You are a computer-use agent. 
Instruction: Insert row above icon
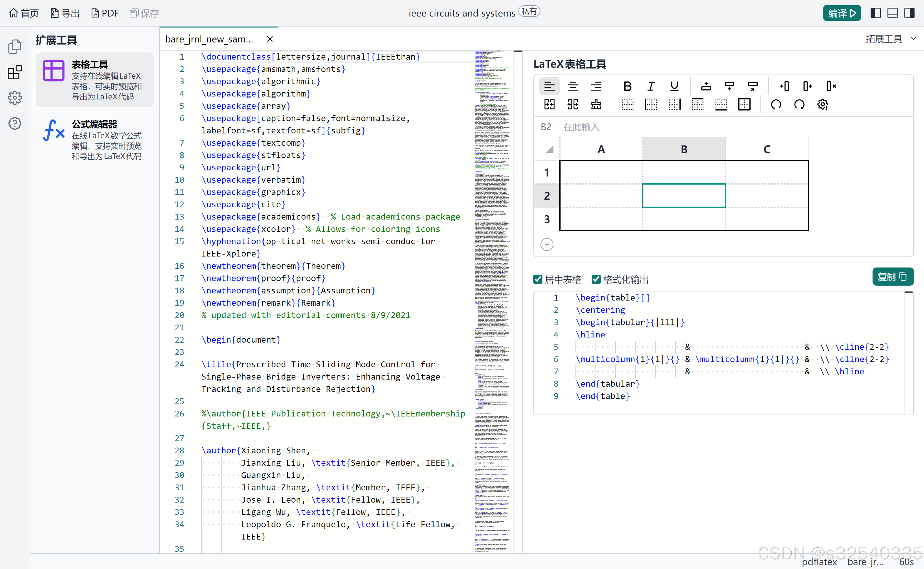coord(706,86)
